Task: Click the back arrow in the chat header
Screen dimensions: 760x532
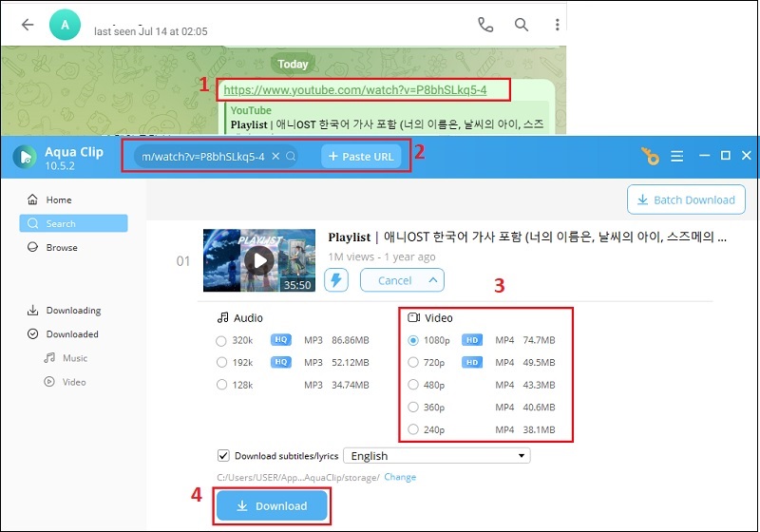Action: (28, 25)
